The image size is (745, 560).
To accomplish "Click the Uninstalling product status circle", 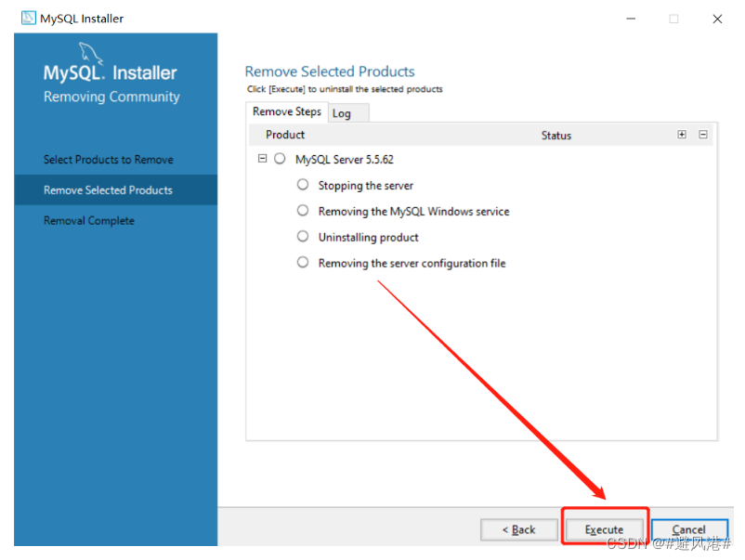I will coord(303,236).
